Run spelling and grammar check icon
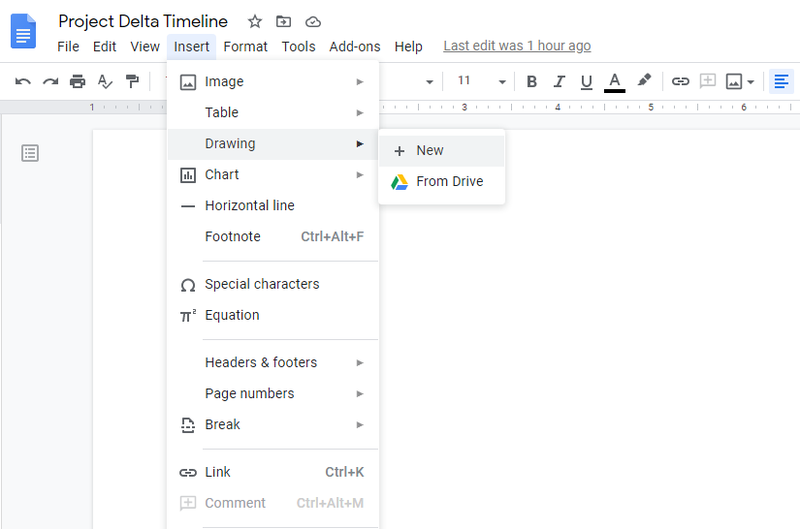This screenshot has height=529, width=800. [105, 81]
